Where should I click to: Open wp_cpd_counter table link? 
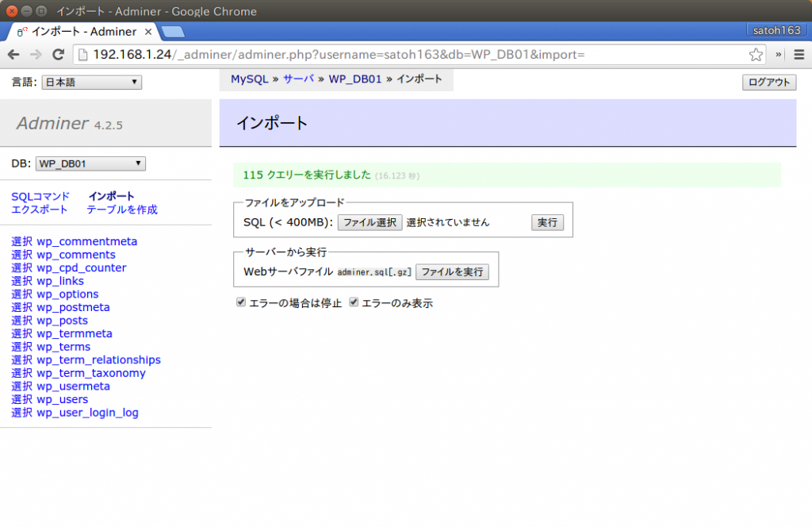point(82,268)
